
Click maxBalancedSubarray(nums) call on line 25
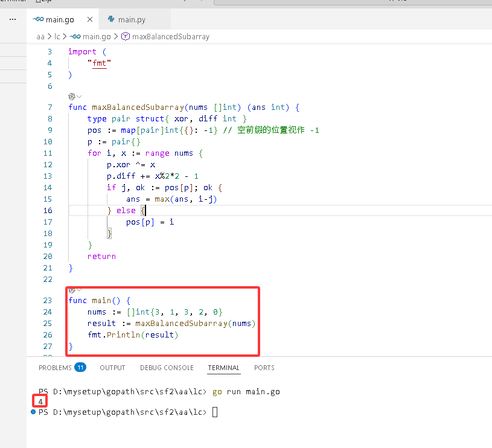pyautogui.click(x=196, y=324)
